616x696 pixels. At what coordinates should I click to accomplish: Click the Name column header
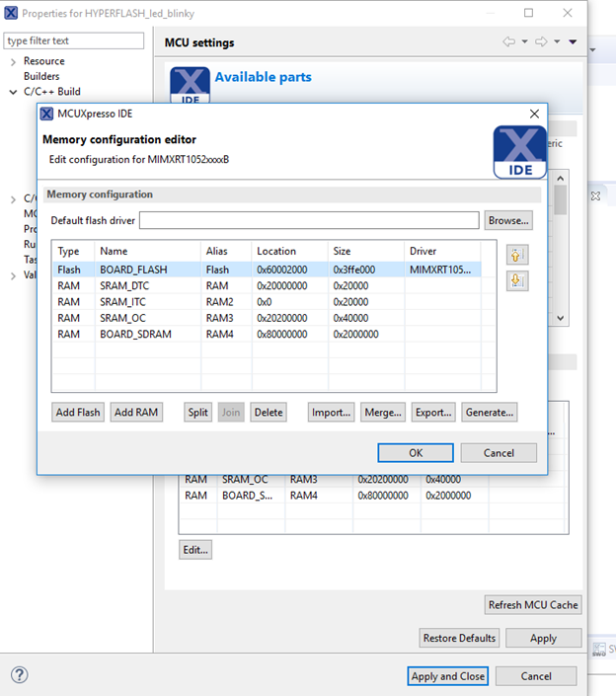tap(147, 251)
